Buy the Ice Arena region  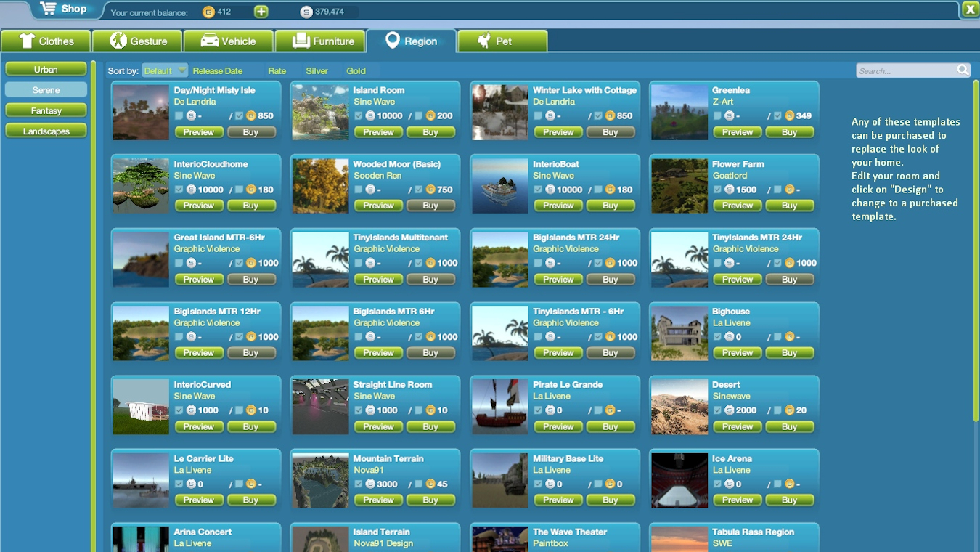(x=789, y=500)
